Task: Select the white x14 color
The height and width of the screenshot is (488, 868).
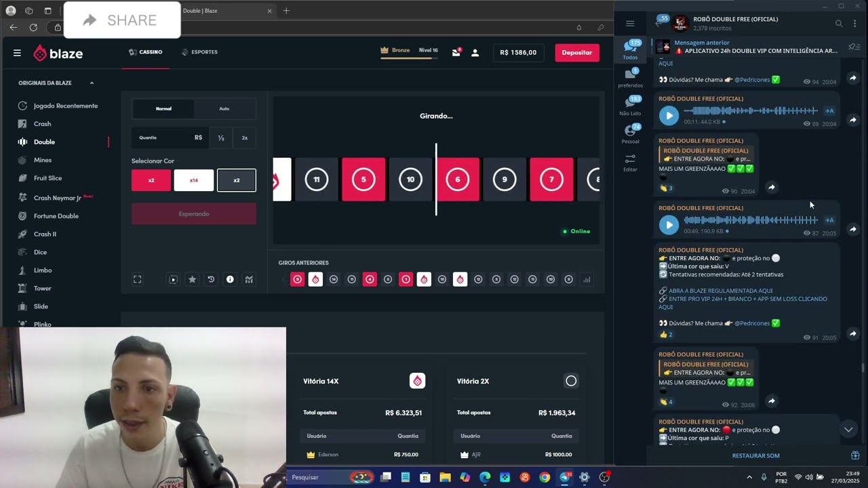Action: pyautogui.click(x=194, y=180)
